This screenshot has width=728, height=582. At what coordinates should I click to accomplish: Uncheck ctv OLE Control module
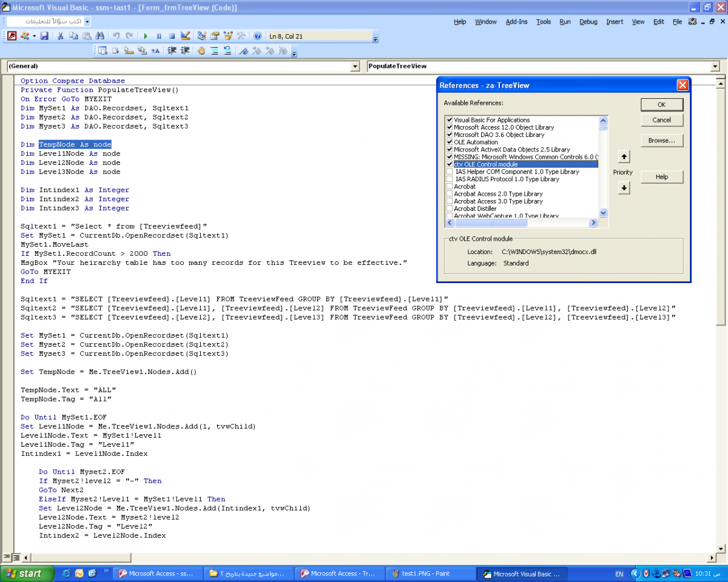[x=450, y=164]
